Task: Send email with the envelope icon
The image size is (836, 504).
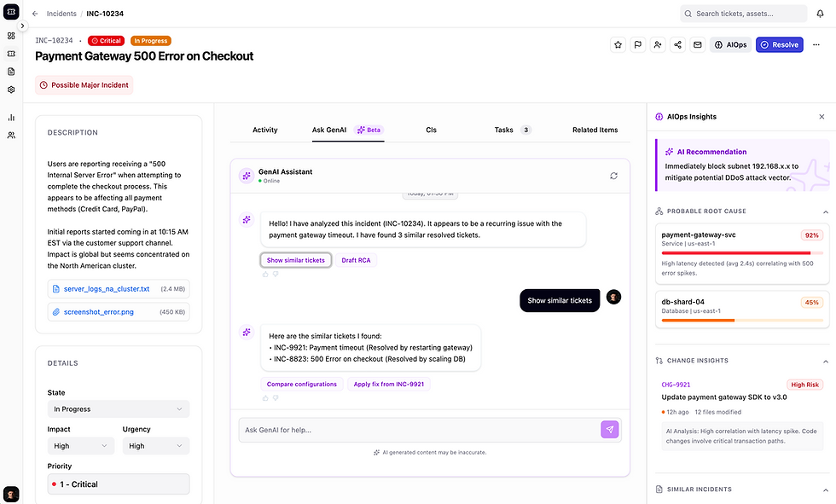Action: [x=698, y=44]
